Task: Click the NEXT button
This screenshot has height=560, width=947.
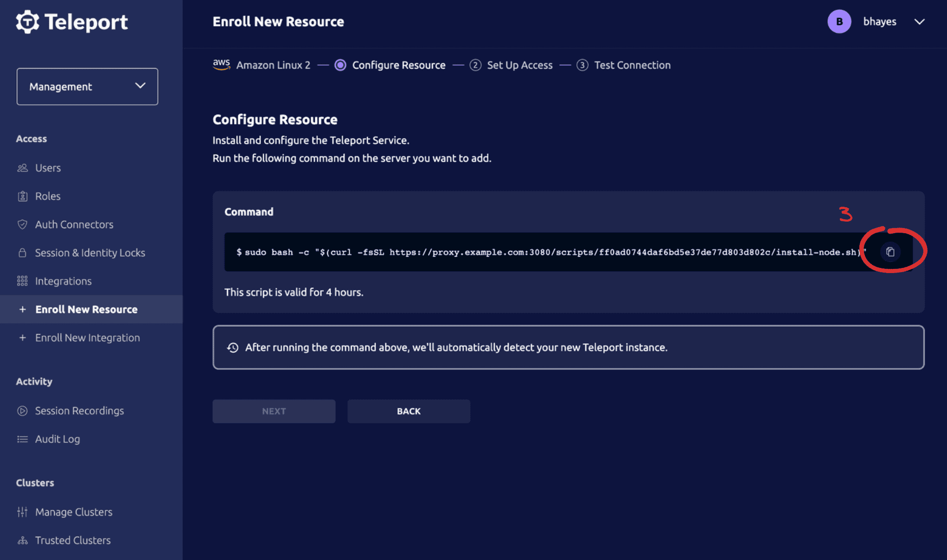Action: coord(274,411)
